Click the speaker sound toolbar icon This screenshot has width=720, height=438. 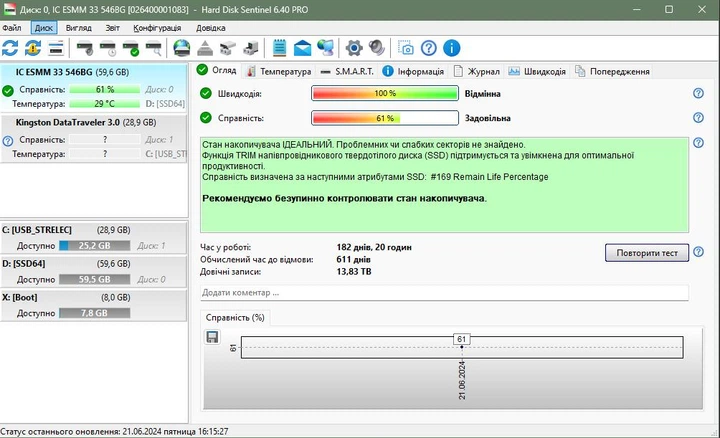(x=377, y=48)
